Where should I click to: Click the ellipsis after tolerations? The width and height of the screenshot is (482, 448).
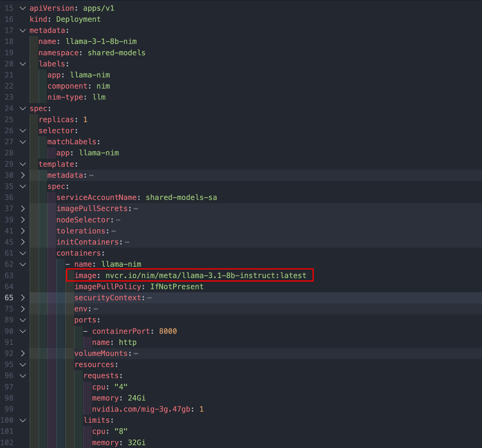coord(114,231)
